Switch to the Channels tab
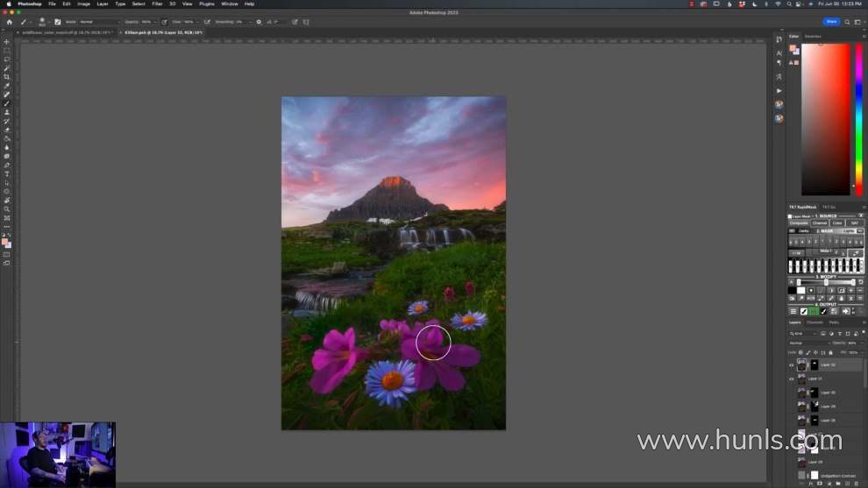The height and width of the screenshot is (488, 868). (x=815, y=322)
